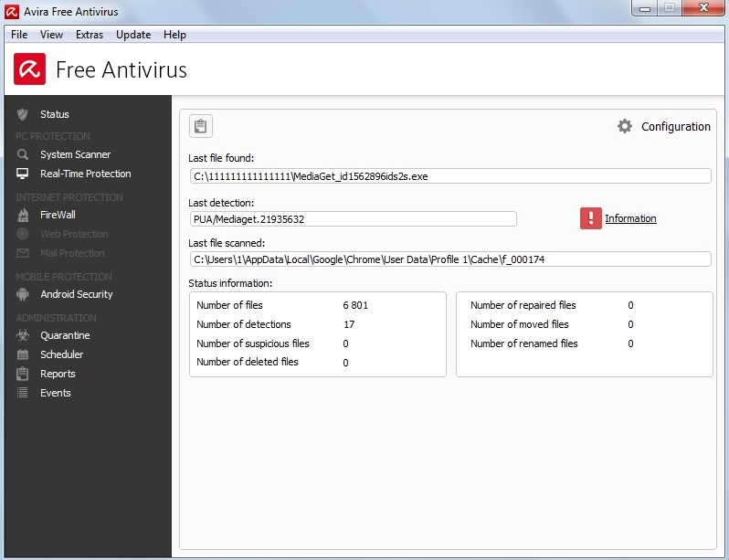729x560 pixels.
Task: Click the Avira title bar icon
Action: tap(12, 12)
